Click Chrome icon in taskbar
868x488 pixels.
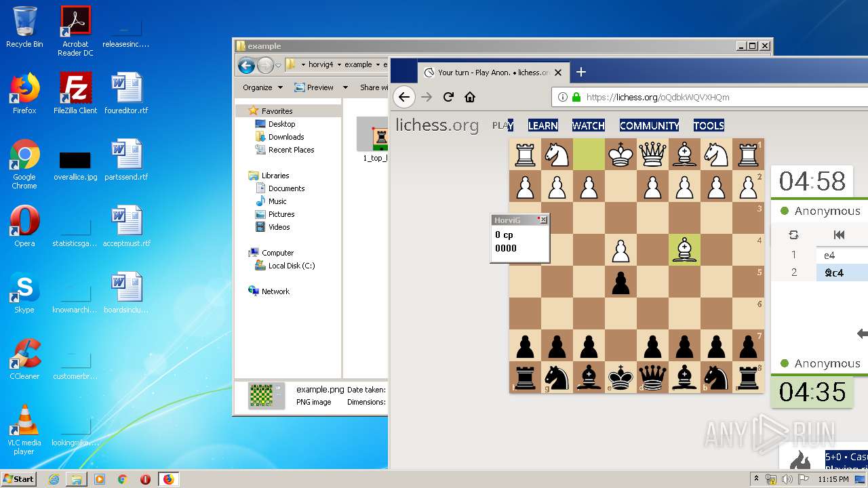click(122, 479)
